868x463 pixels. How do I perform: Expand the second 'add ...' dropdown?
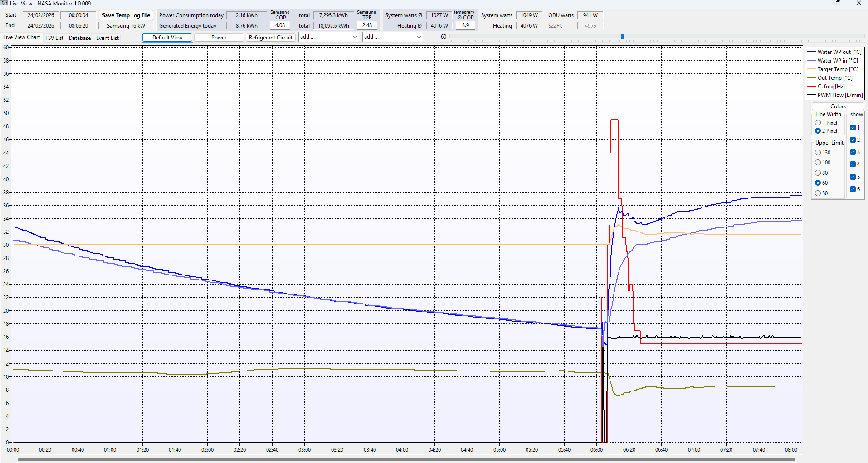393,37
